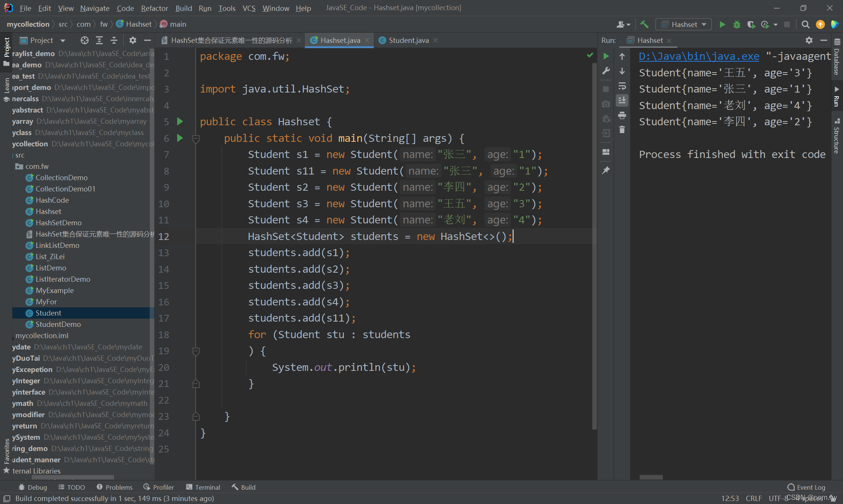The height and width of the screenshot is (504, 843).
Task: Open the Terminal tool window button
Action: click(x=203, y=487)
